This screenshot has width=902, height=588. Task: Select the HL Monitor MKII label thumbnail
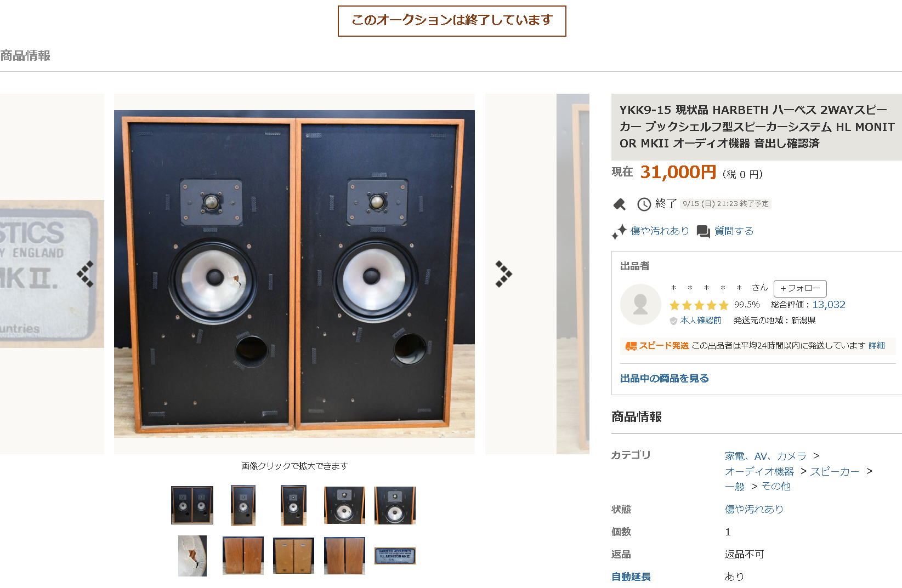point(395,556)
